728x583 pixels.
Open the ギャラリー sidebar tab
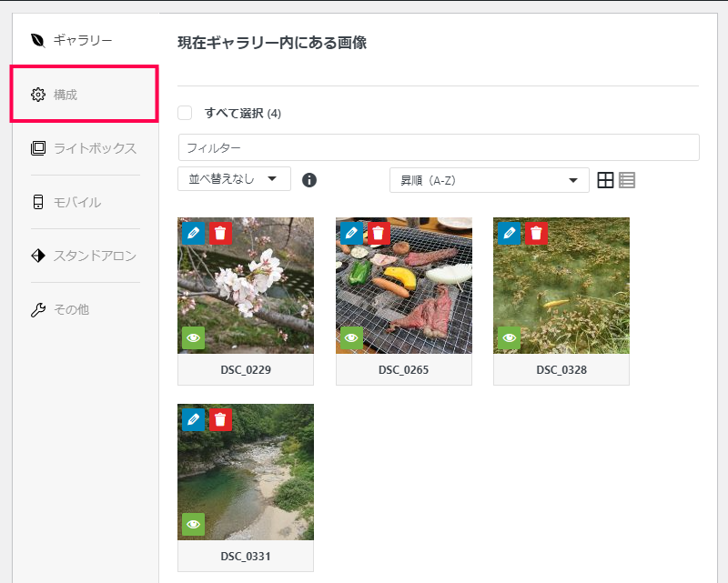(x=85, y=40)
